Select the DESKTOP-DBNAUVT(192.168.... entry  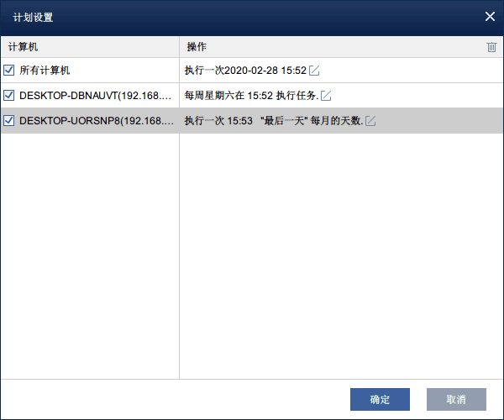[95, 96]
